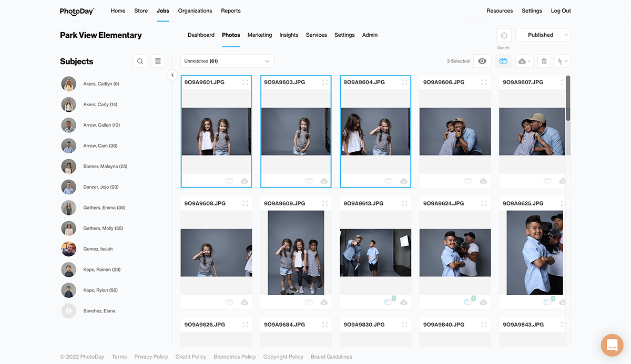Open account Settings in the header
The height and width of the screenshot is (364, 631).
pos(532,11)
